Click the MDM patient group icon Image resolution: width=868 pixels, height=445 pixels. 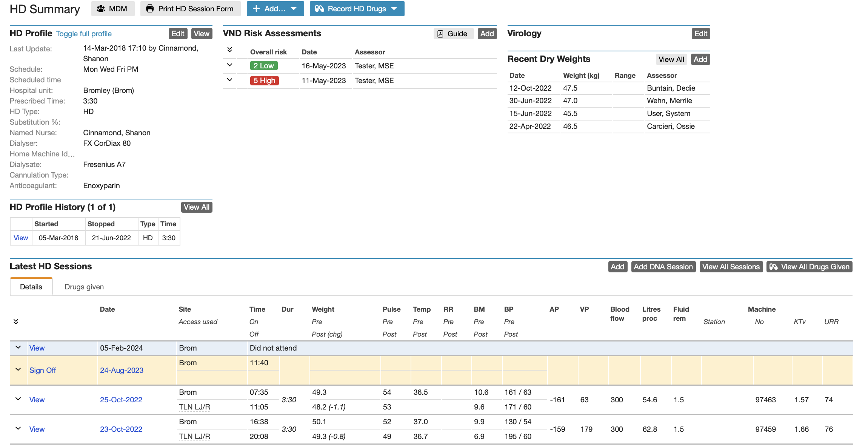click(x=101, y=8)
